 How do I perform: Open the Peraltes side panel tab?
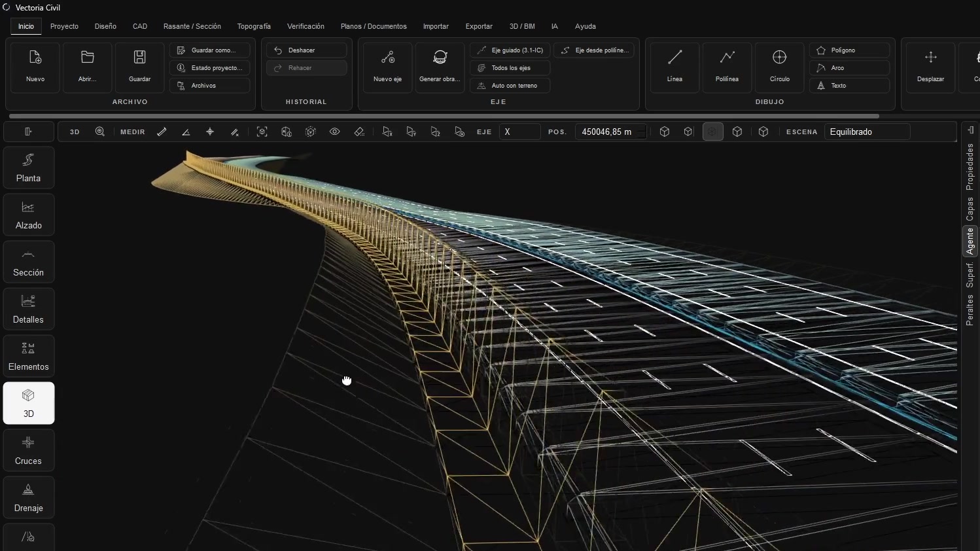(x=970, y=310)
